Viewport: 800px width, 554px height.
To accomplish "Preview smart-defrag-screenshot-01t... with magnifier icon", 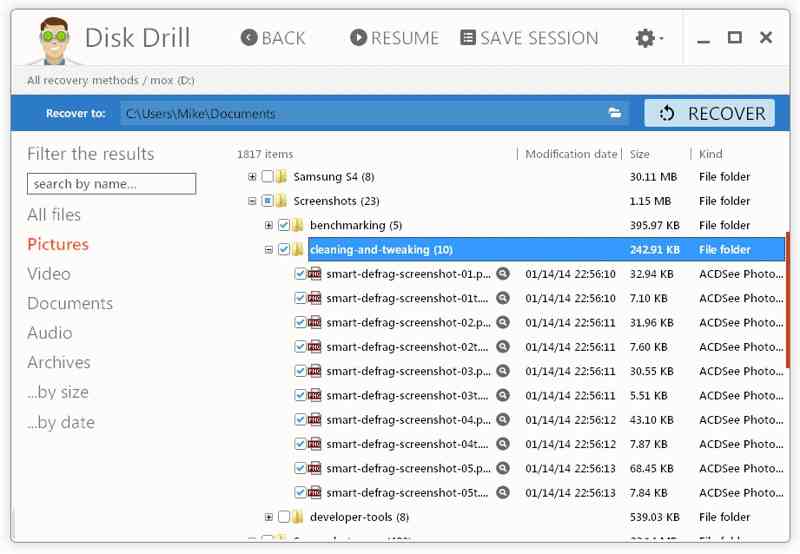I will [x=503, y=298].
